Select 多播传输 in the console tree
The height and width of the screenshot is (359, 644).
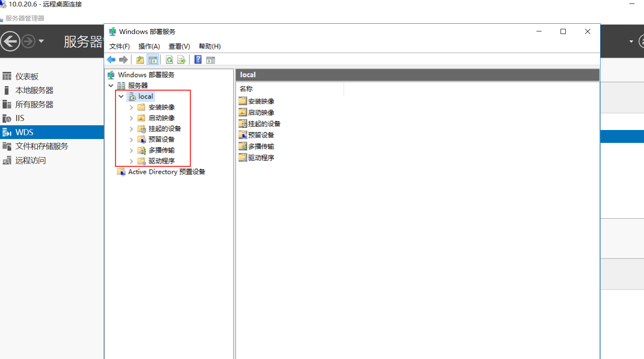[x=161, y=150]
